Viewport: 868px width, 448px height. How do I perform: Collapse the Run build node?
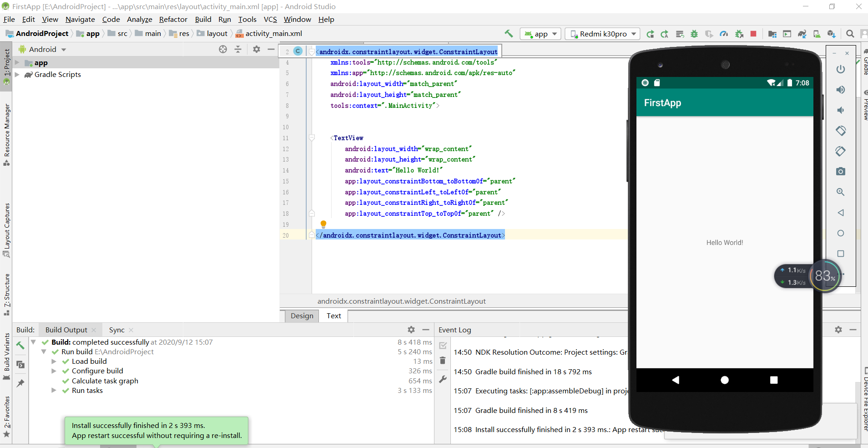(x=44, y=351)
